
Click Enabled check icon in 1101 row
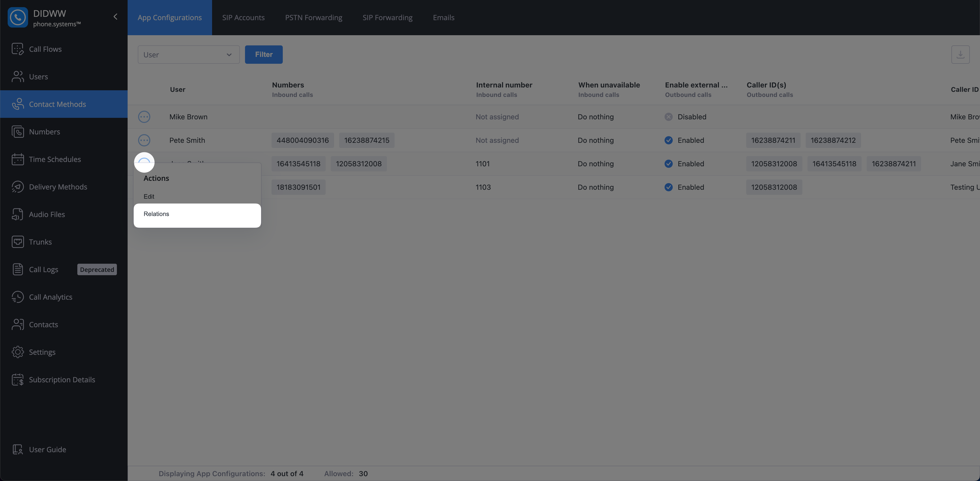pos(668,164)
